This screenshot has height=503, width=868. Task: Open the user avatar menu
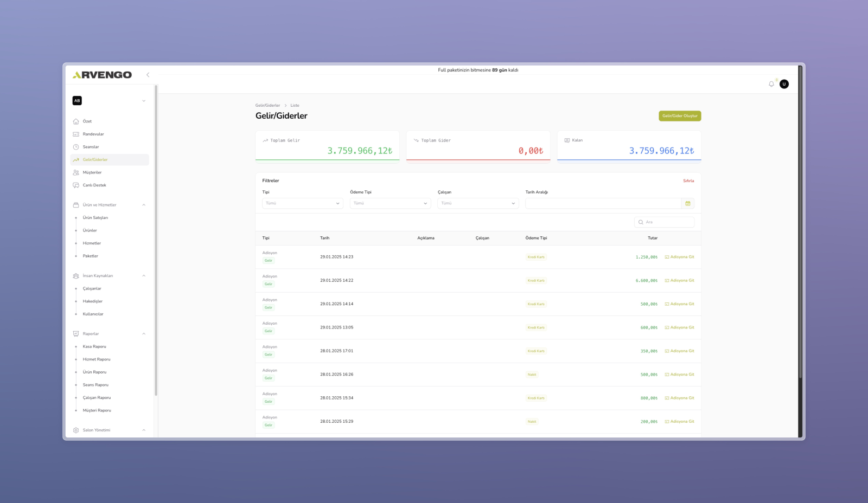pos(784,84)
